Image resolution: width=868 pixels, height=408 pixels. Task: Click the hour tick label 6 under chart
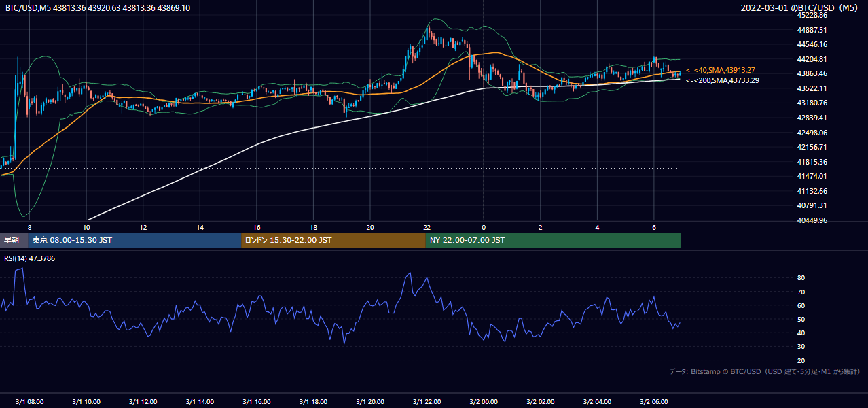(654, 227)
